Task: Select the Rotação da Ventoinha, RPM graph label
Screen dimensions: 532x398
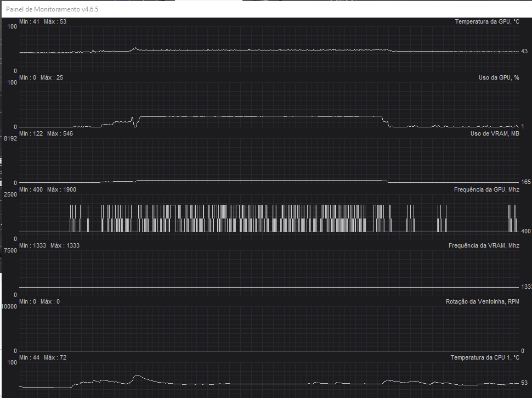Action: (483, 301)
